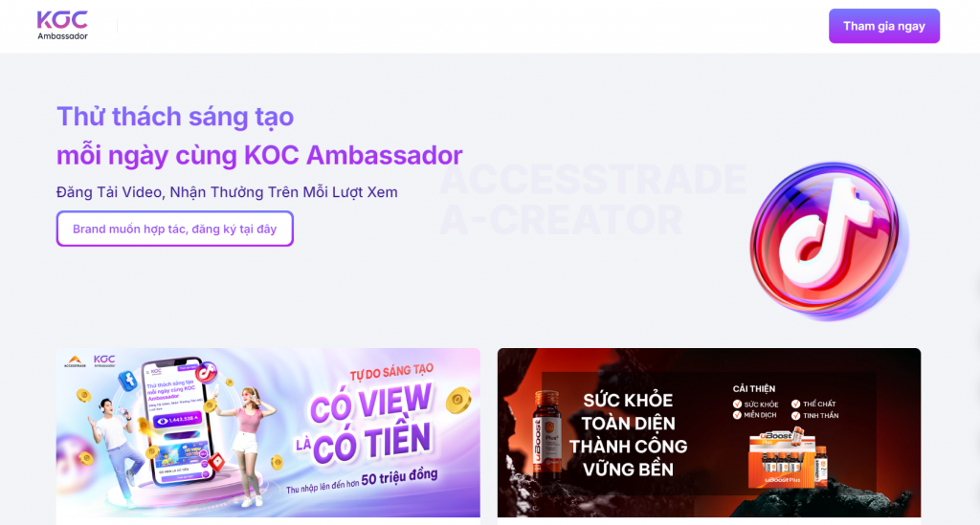Click the phone mockup on purple banner
Screen dimensions: 980x525
pyautogui.click(x=179, y=422)
